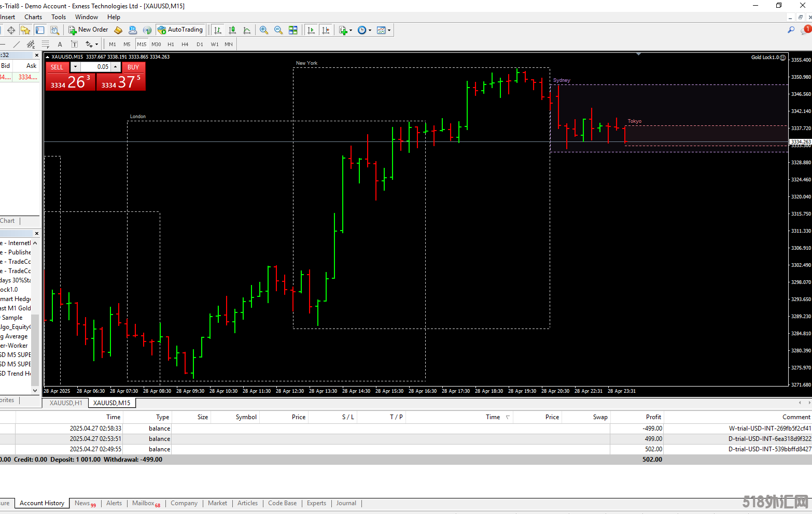Image resolution: width=812 pixels, height=514 pixels.
Task: Click the crosshair cursor tool
Action: 11,30
